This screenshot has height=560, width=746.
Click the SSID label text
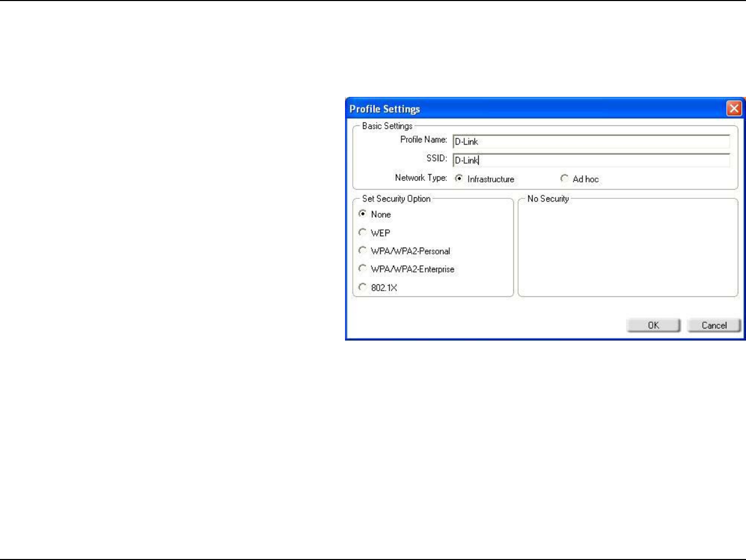coord(437,159)
